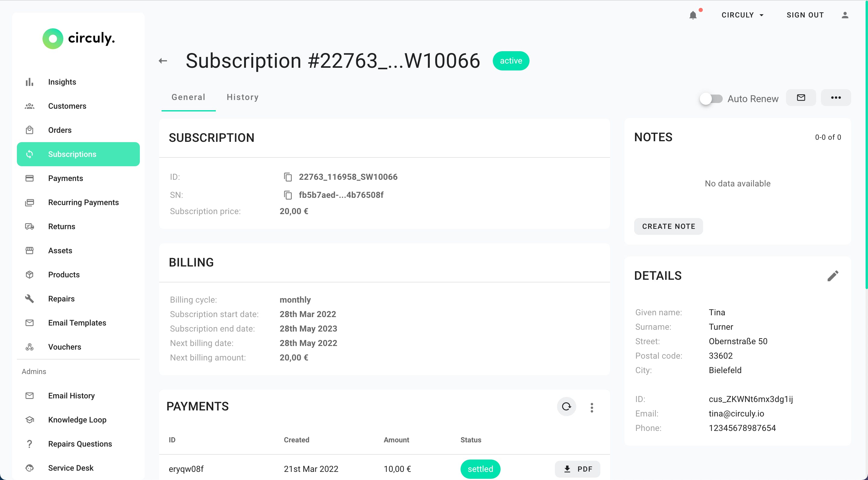Edit customer details with the pencil icon
Image resolution: width=868 pixels, height=480 pixels.
[833, 276]
